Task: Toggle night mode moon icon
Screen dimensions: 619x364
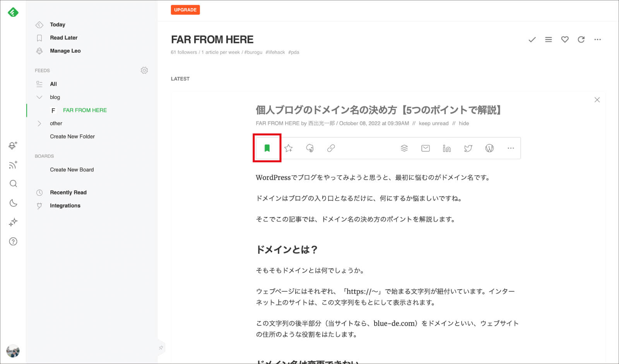Action: coord(13,203)
